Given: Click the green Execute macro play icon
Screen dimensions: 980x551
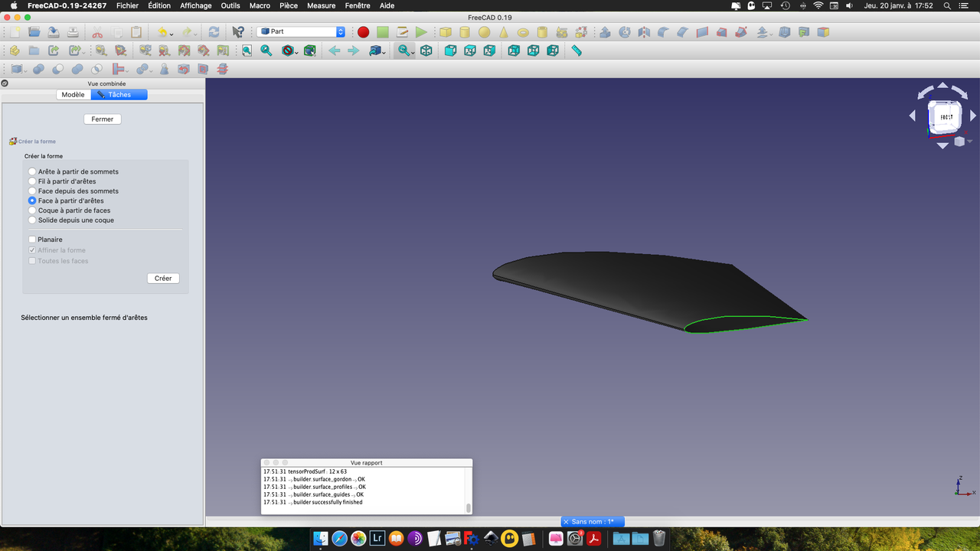Looking at the screenshot, I should [x=421, y=32].
